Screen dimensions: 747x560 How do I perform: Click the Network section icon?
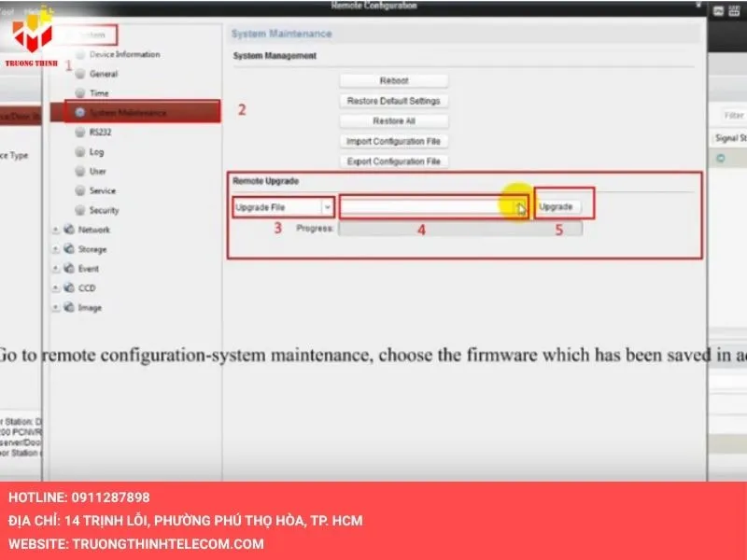[x=67, y=230]
